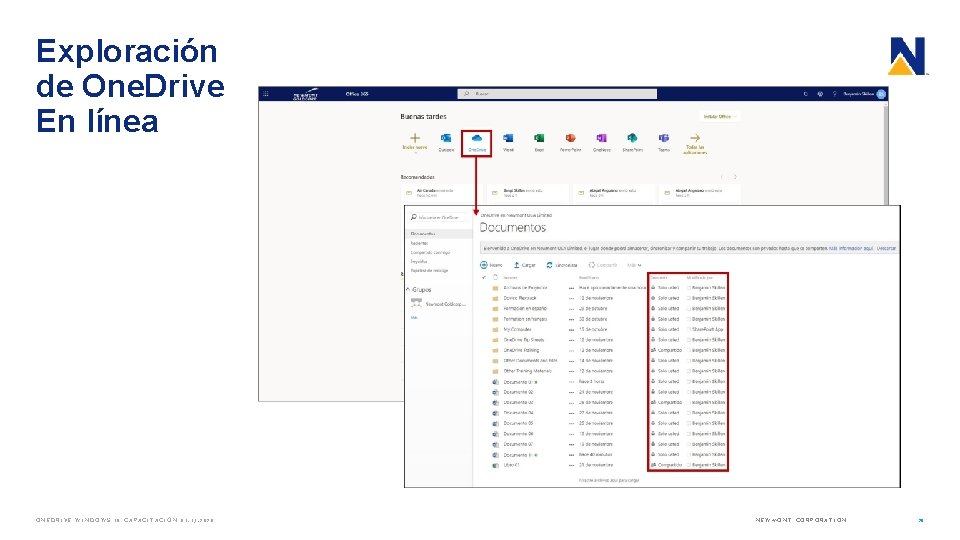Screen dimensions: 960x540
Task: Click the Sincronizar sync icon
Action: click(x=549, y=265)
